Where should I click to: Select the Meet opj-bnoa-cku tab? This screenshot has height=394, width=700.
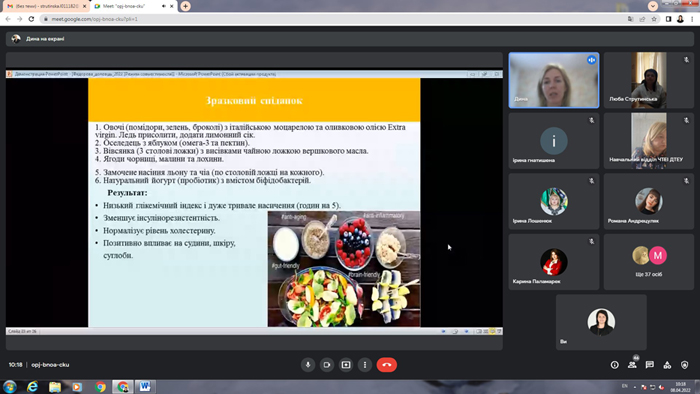[133, 6]
